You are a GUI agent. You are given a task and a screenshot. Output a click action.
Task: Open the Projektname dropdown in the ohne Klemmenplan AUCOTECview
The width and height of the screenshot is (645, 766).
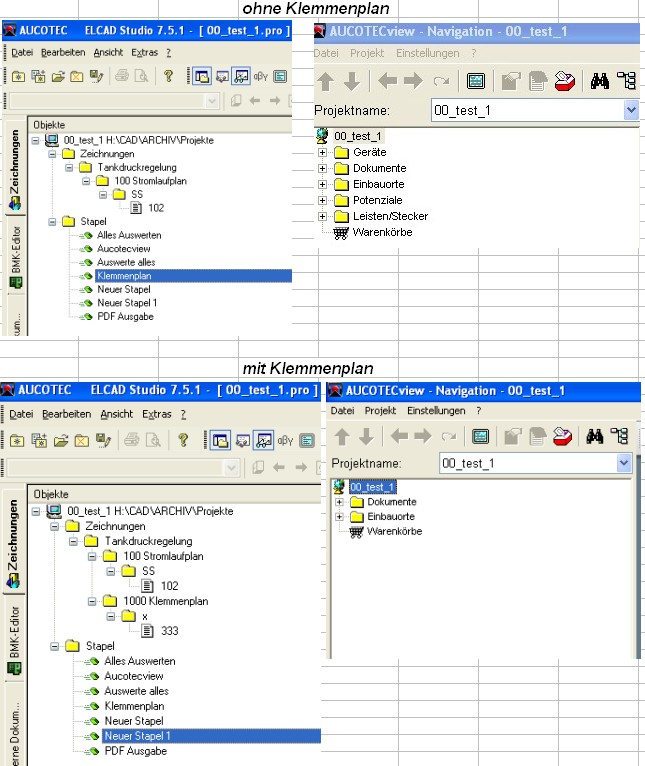[x=631, y=110]
